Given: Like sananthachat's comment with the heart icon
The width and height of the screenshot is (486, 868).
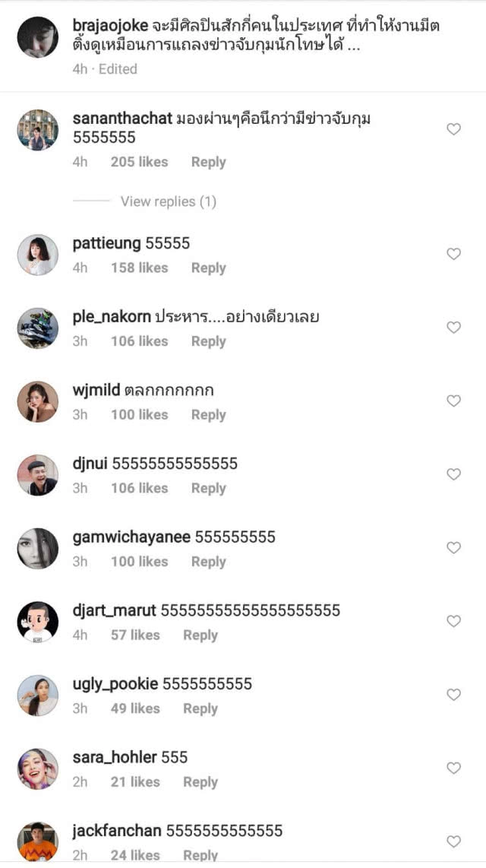Looking at the screenshot, I should pyautogui.click(x=454, y=129).
